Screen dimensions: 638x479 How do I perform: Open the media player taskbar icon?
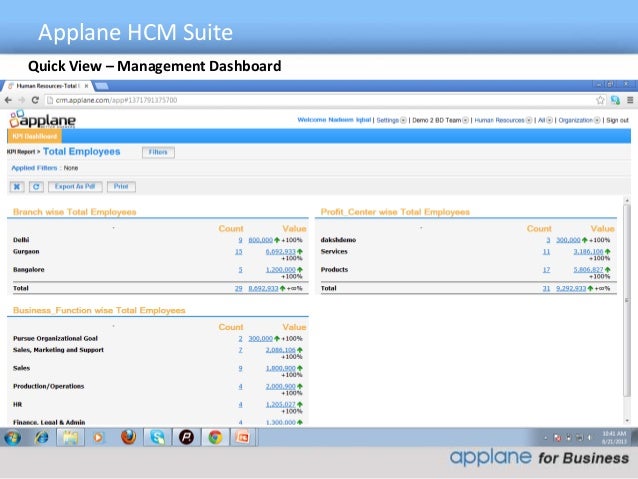pyautogui.click(x=98, y=438)
